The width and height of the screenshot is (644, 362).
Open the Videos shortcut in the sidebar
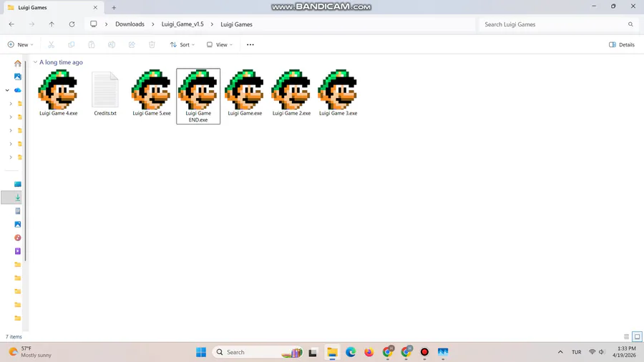tap(18, 251)
